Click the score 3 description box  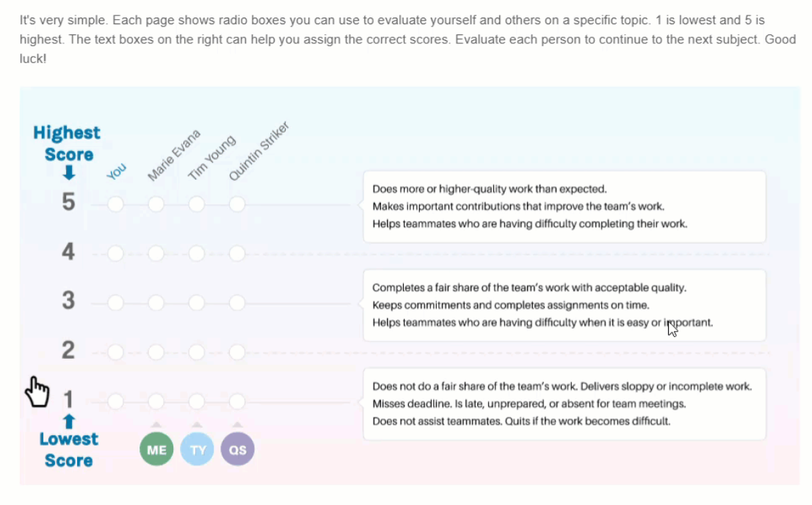[565, 305]
